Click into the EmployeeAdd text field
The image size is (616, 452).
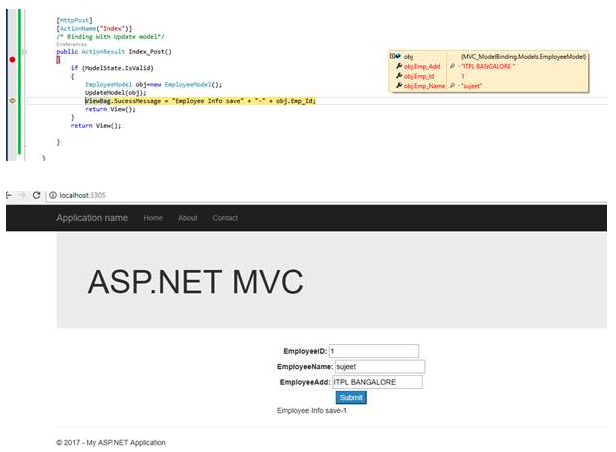point(378,382)
